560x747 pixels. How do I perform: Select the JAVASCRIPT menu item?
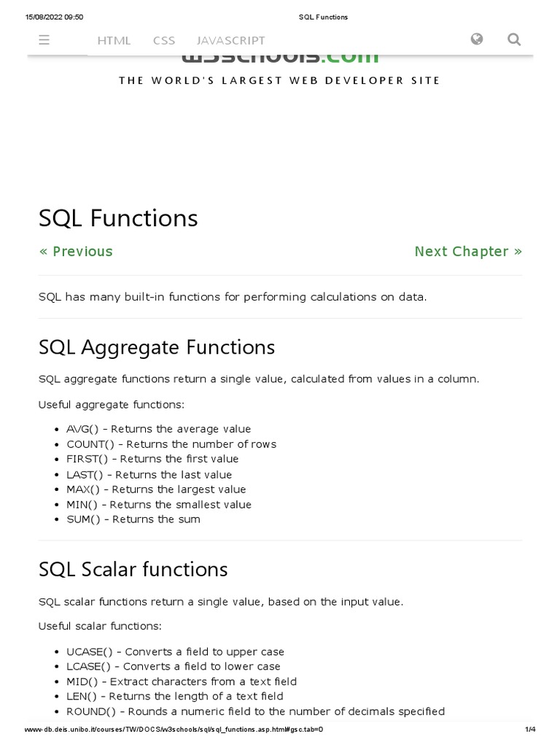tap(230, 41)
